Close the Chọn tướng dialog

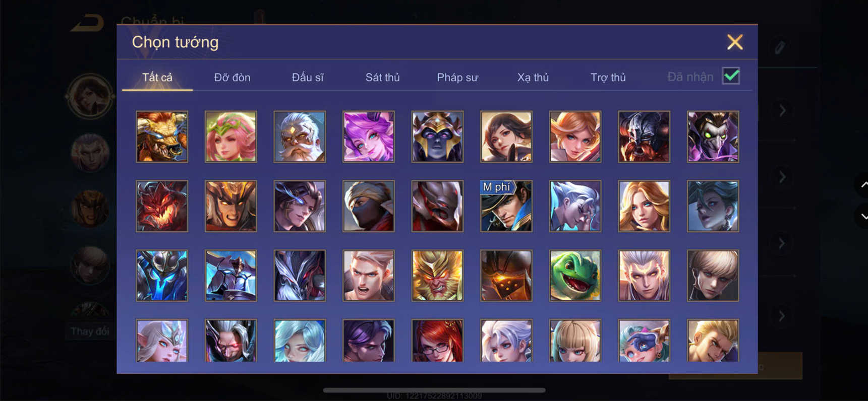coord(735,42)
